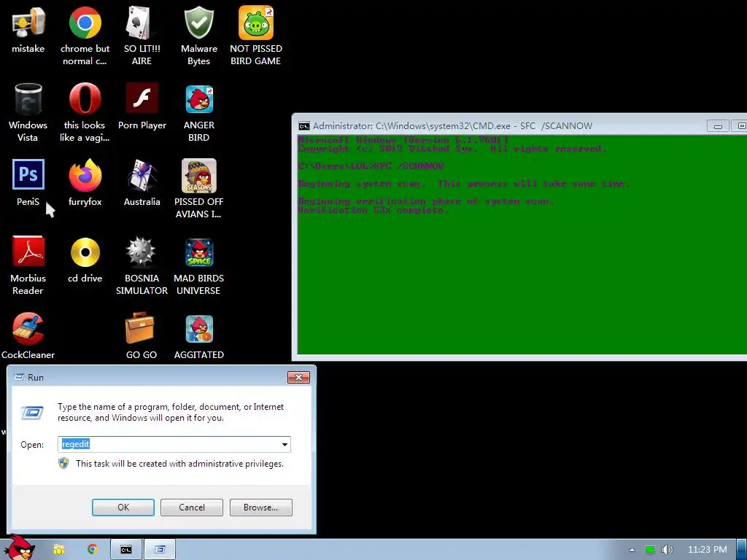Screen dimensions: 747x560
Task: Click the 'Administrator: C:\Windows\system32\CMD.exe - SFC /SCANNOW' title
Action: [x=452, y=125]
